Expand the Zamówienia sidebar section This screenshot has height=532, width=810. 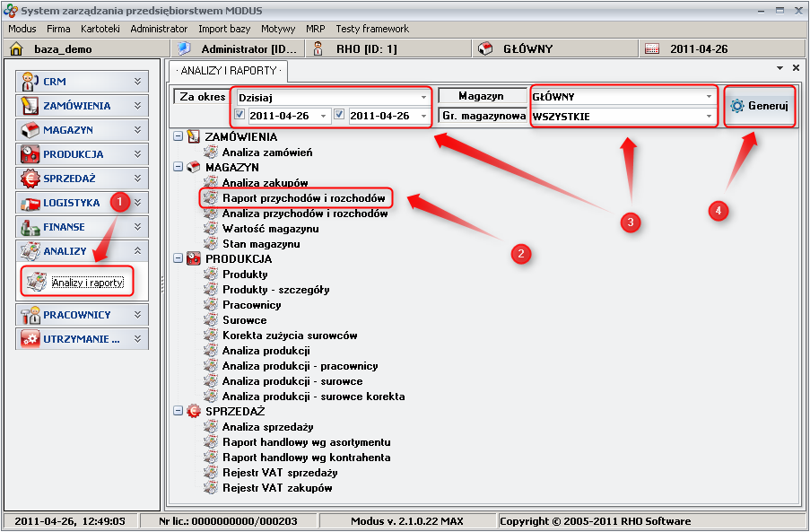(x=137, y=106)
